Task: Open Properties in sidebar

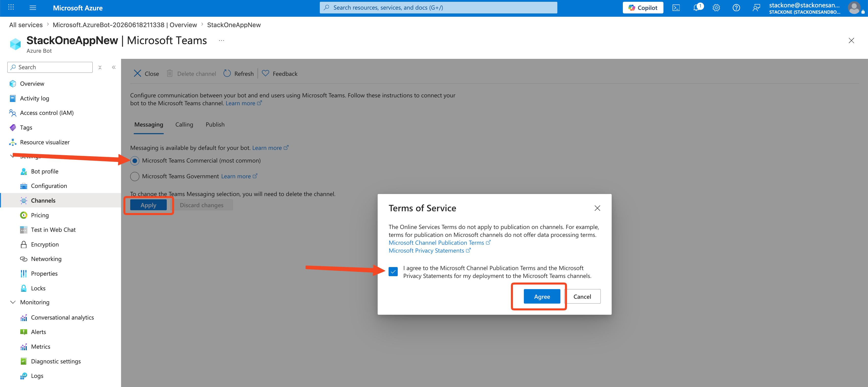Action: tap(44, 273)
